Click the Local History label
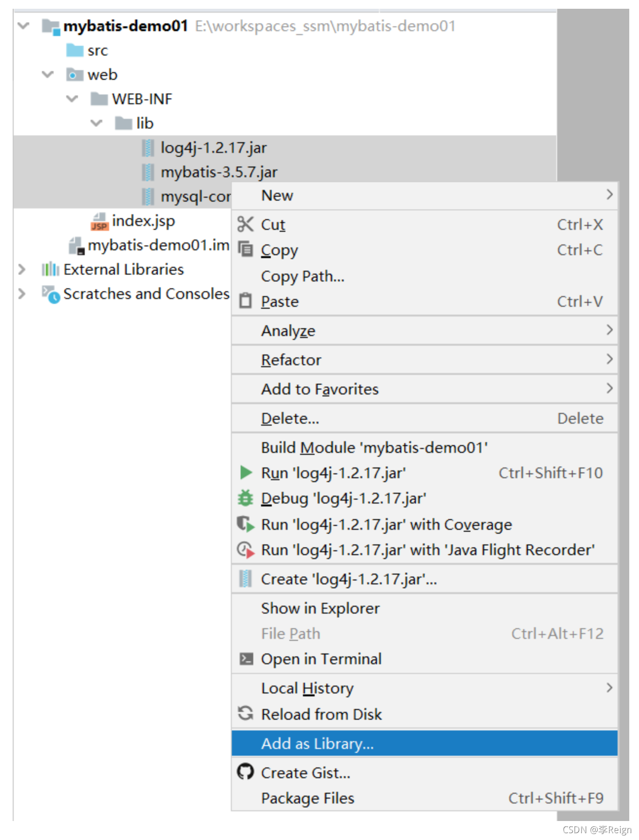 click(x=307, y=688)
